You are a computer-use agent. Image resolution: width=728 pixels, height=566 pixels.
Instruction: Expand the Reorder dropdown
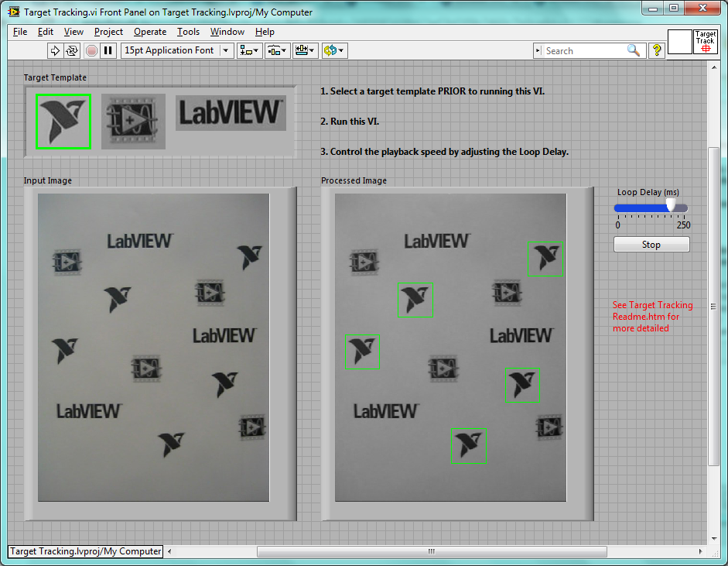click(334, 50)
